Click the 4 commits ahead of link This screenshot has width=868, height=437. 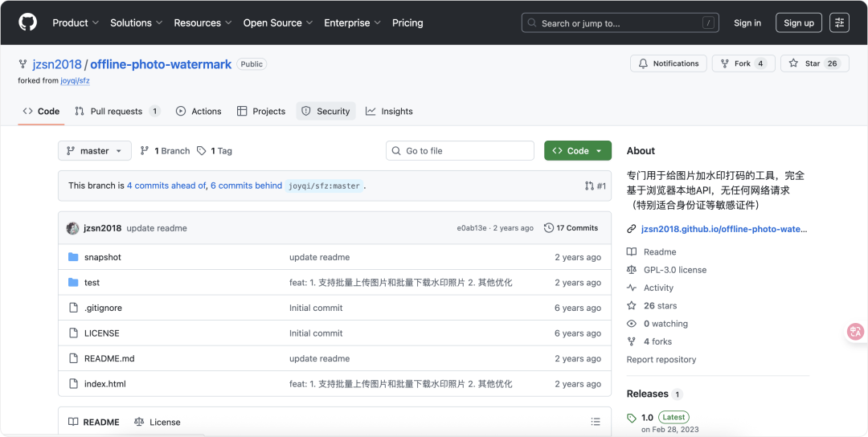[x=166, y=186]
